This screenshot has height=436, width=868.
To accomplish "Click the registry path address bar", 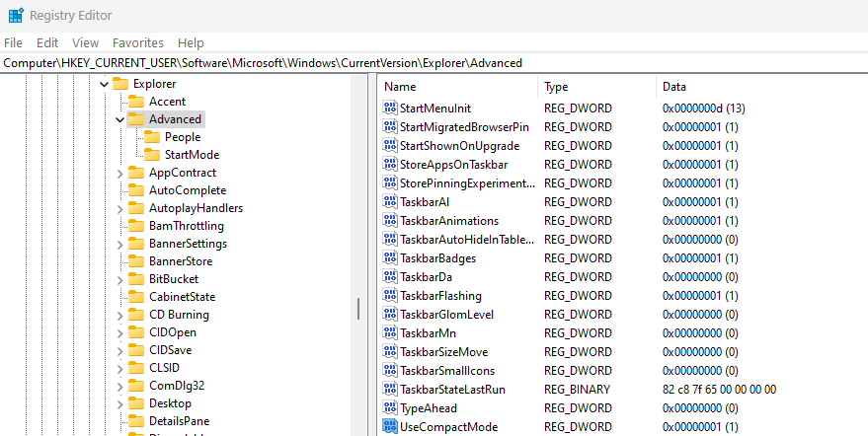I will point(434,63).
